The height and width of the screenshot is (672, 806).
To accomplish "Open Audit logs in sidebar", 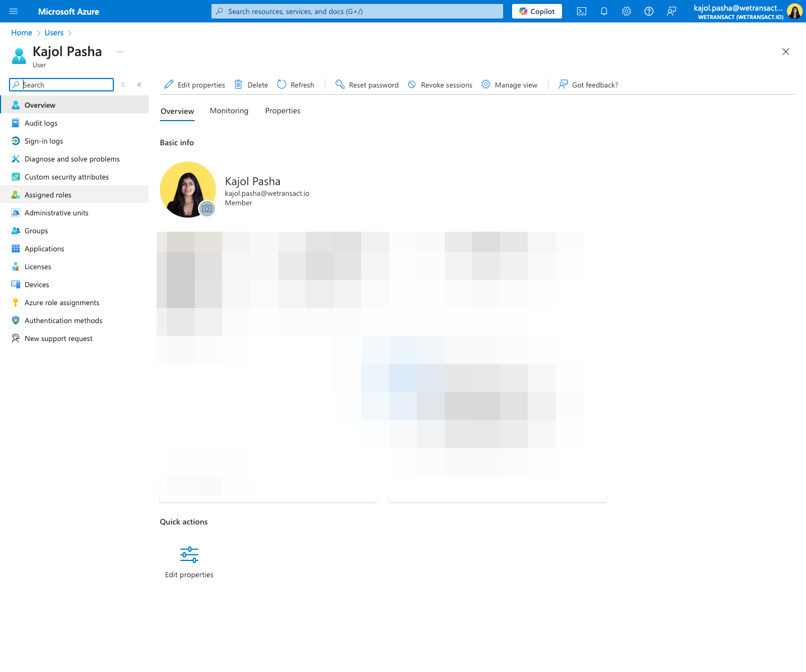I will coord(74,123).
